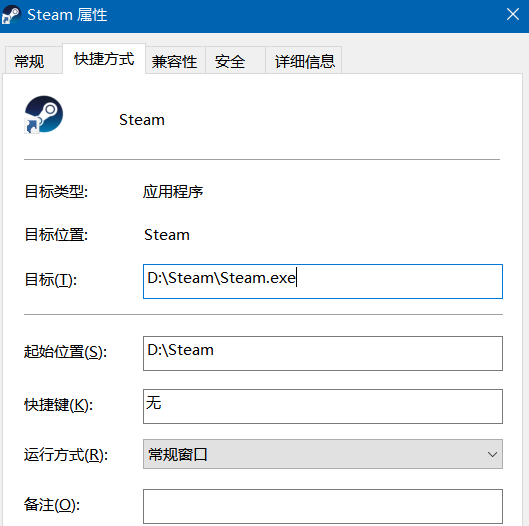This screenshot has height=526, width=529.
Task: Click the 起始位置(S): label
Action: 65,352
